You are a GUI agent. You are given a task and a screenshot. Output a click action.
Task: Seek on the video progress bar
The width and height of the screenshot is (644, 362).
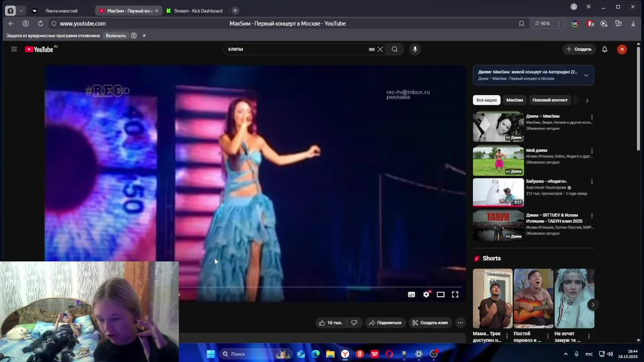tap(320, 287)
